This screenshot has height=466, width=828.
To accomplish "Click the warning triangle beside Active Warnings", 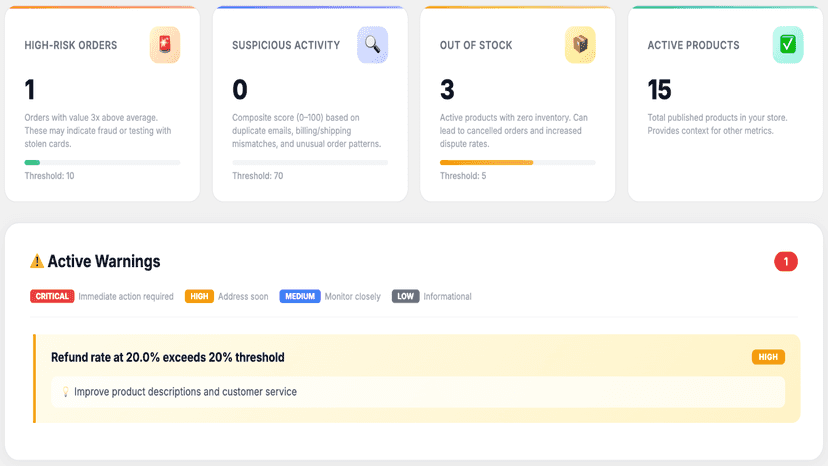I will coord(37,261).
